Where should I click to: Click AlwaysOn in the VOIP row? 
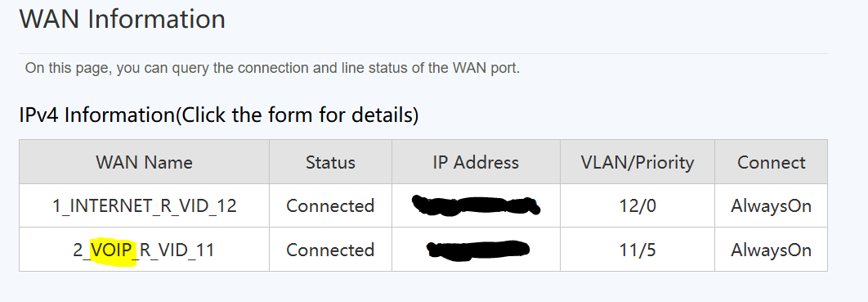[771, 250]
